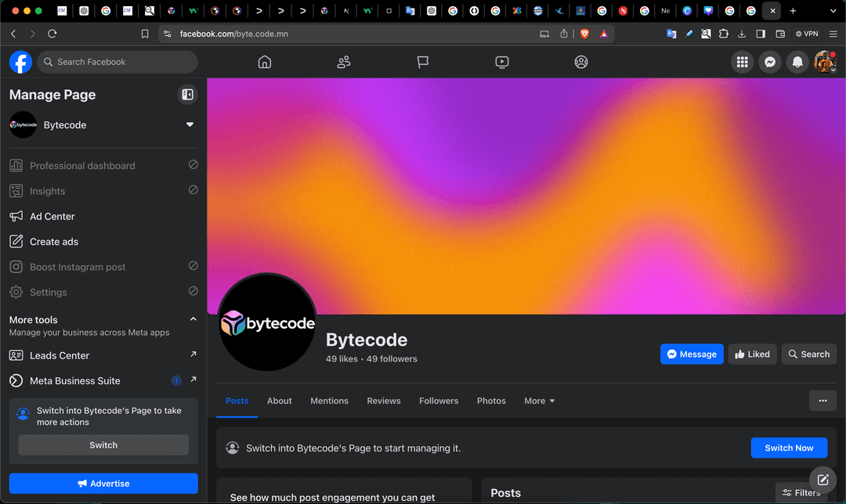The height and width of the screenshot is (504, 846).
Task: Open the Bytecode profile picture
Action: point(267,322)
